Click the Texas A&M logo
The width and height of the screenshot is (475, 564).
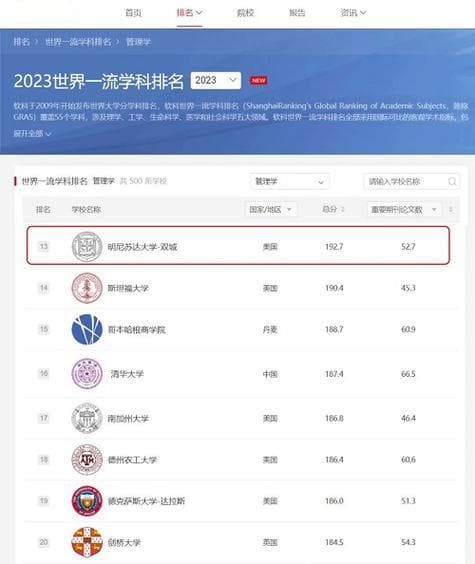click(87, 459)
